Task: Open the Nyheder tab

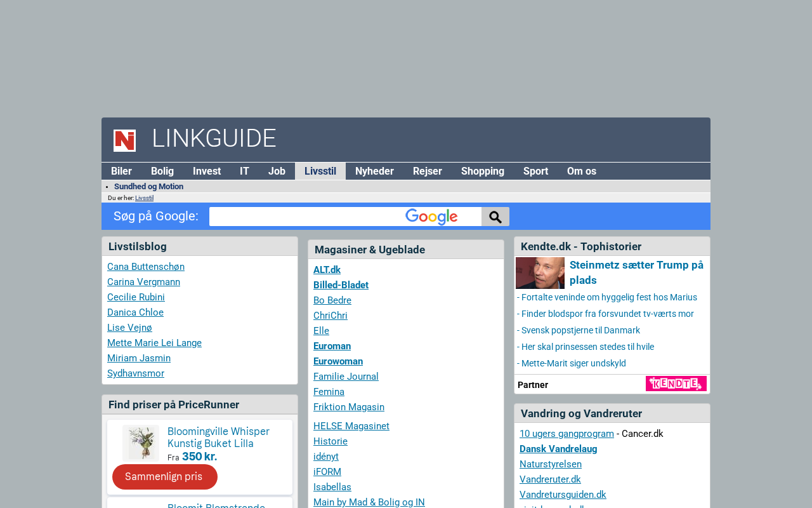Action: tap(374, 171)
